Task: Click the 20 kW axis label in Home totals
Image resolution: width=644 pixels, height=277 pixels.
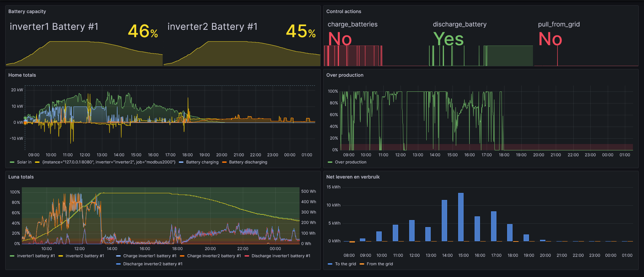Action: [x=17, y=90]
